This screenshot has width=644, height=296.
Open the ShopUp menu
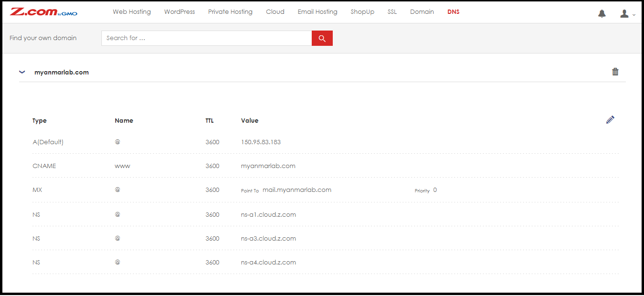362,12
